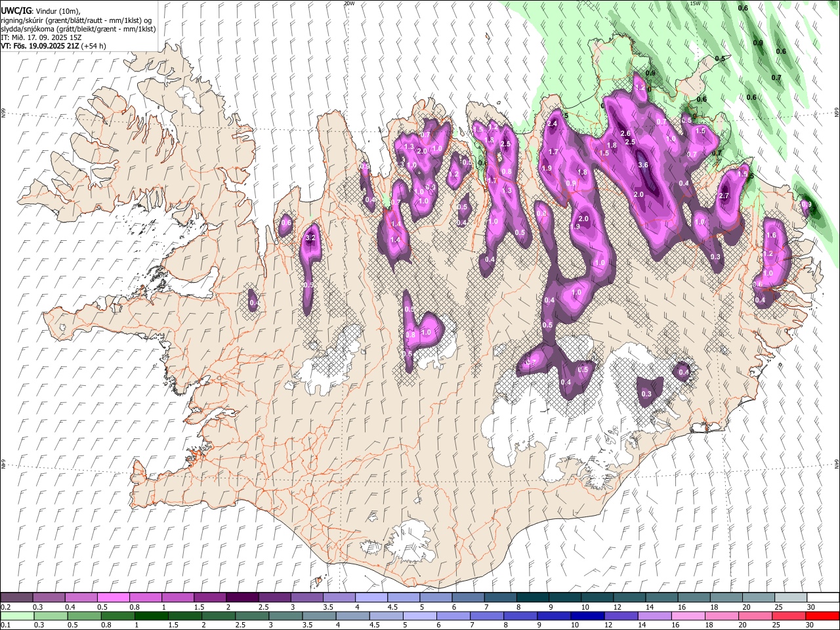Click the initial time line 'IT: Mið. 17. 09. 2025 15Z'
Screen dimensions: 840x630
[x=41, y=37]
